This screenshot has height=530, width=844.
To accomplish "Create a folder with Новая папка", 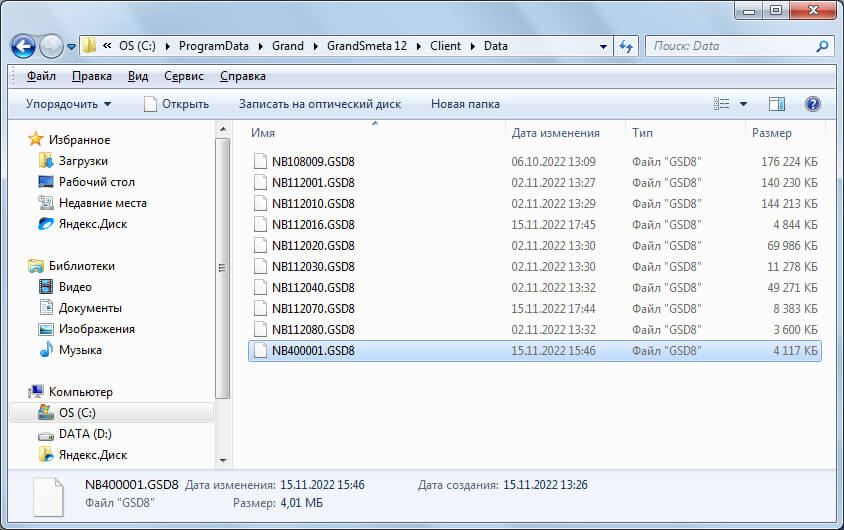I will pos(465,104).
